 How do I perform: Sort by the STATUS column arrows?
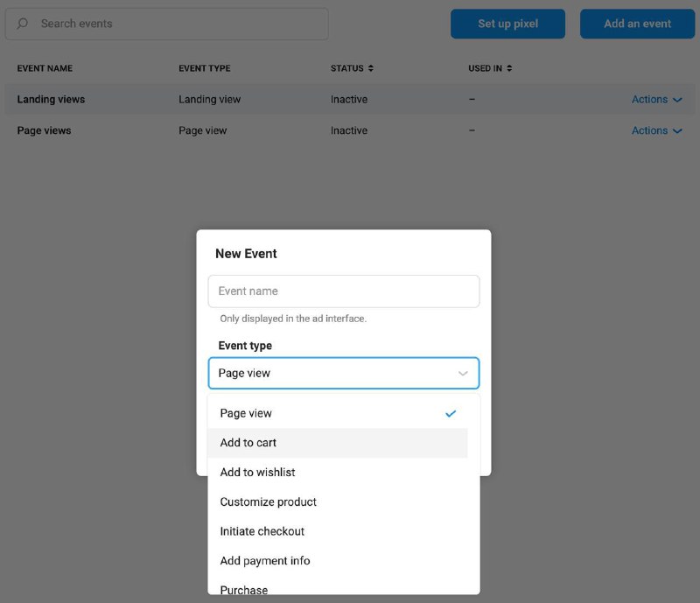click(370, 68)
